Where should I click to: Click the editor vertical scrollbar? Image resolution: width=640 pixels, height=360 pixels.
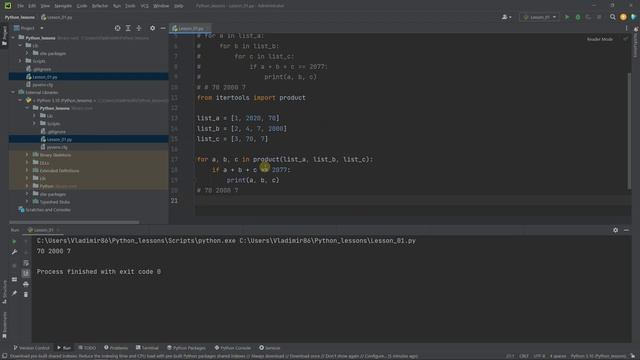pos(629,131)
